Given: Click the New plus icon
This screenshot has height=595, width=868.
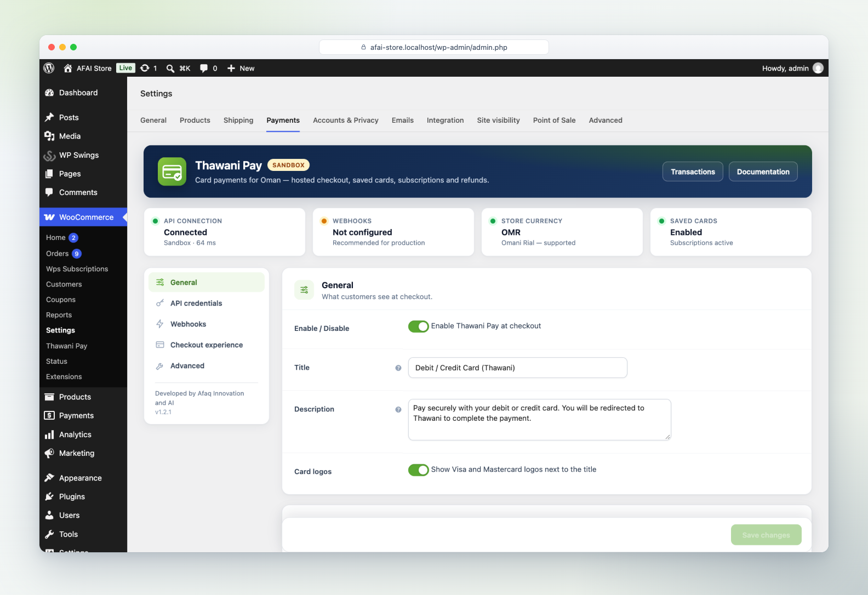Looking at the screenshot, I should point(231,68).
